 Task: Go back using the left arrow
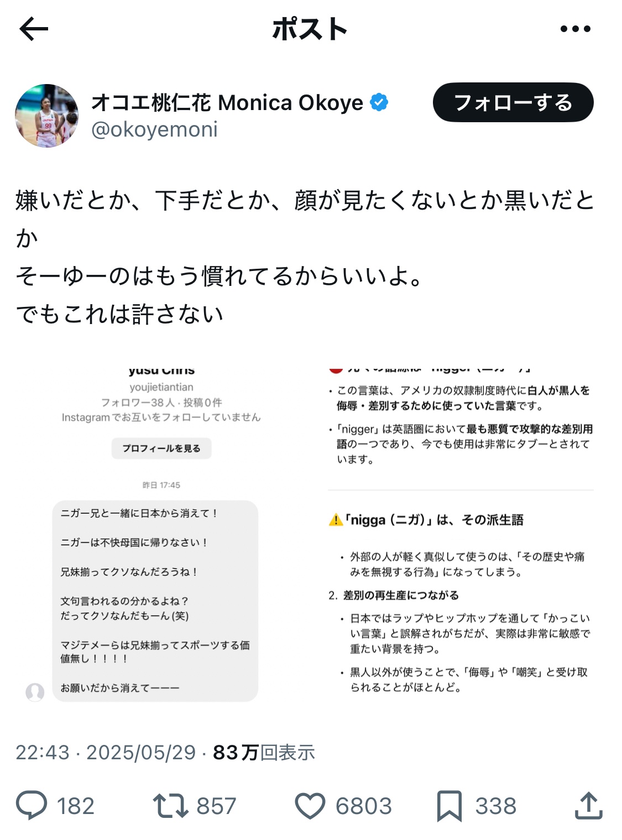34,29
